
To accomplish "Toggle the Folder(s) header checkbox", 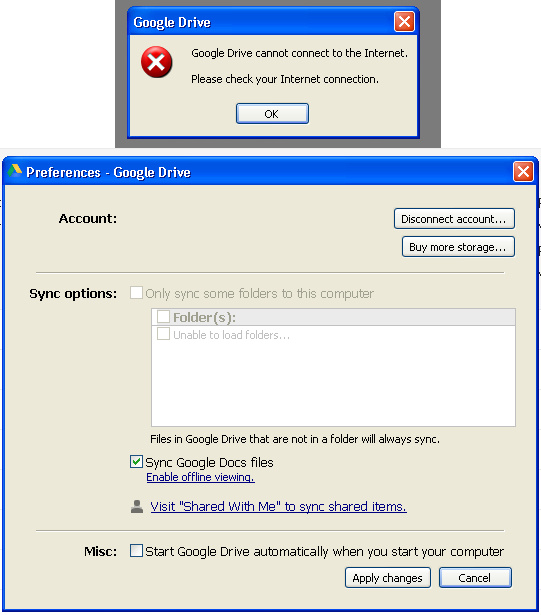I will 163,317.
